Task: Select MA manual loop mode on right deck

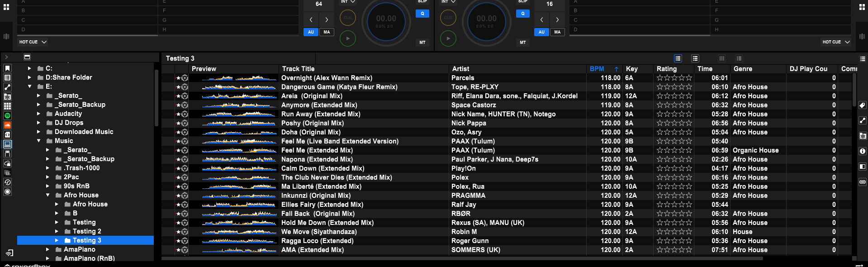Action: (x=557, y=32)
